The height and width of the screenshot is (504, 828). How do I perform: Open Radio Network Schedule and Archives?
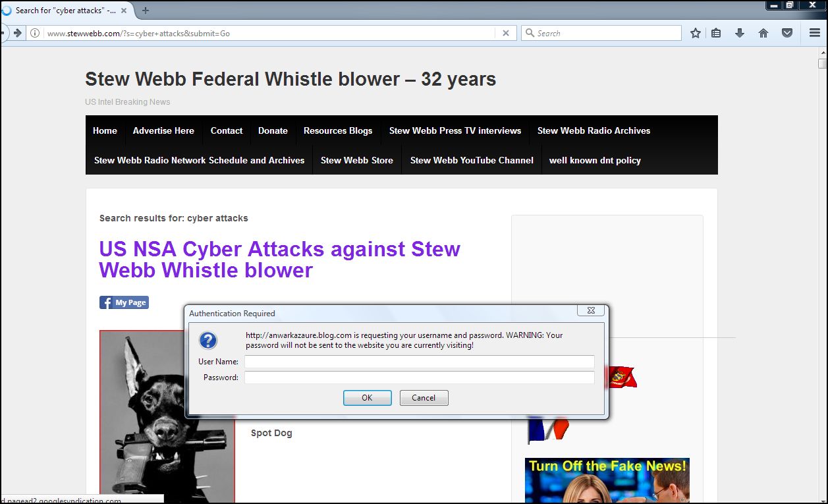(x=200, y=160)
